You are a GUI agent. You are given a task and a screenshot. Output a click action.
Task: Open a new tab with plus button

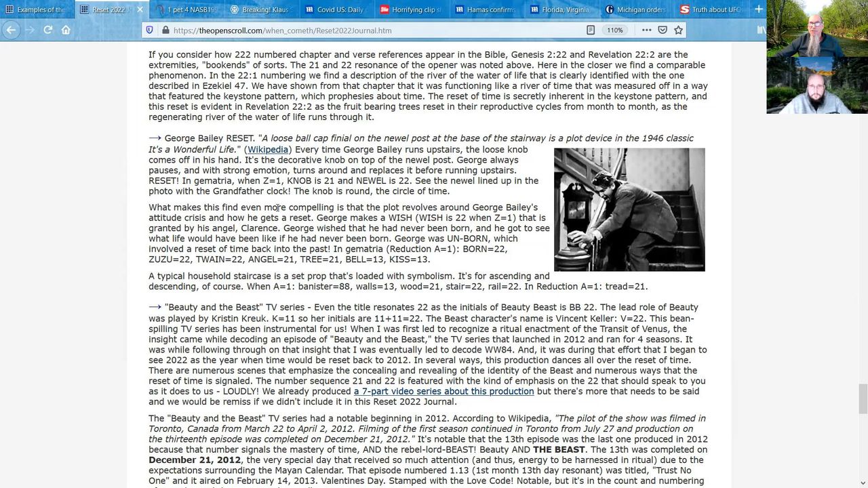758,9
